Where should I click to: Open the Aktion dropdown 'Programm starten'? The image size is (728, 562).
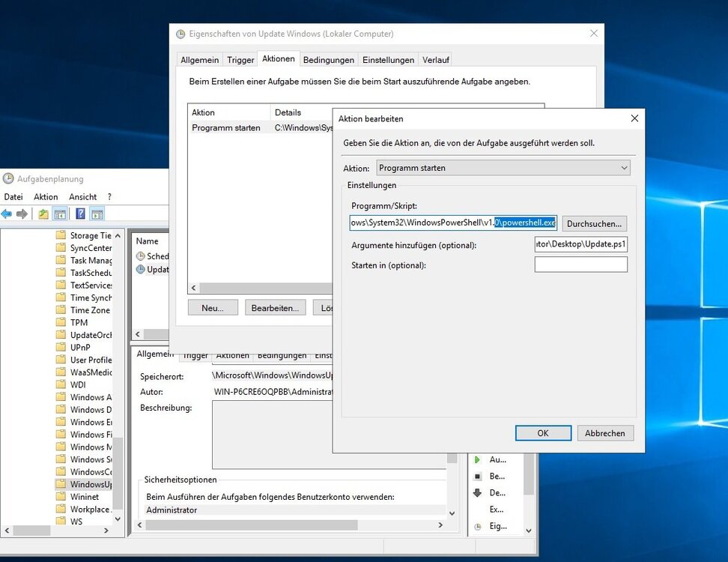503,168
